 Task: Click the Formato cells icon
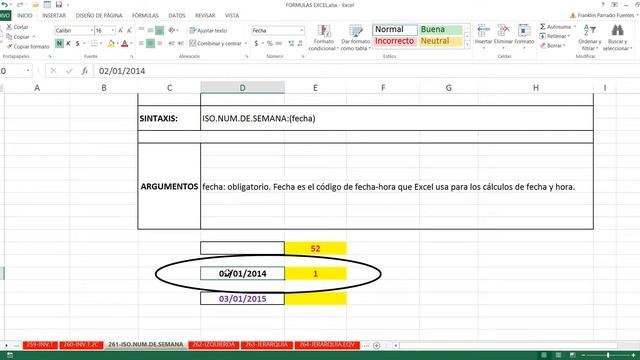point(524,30)
